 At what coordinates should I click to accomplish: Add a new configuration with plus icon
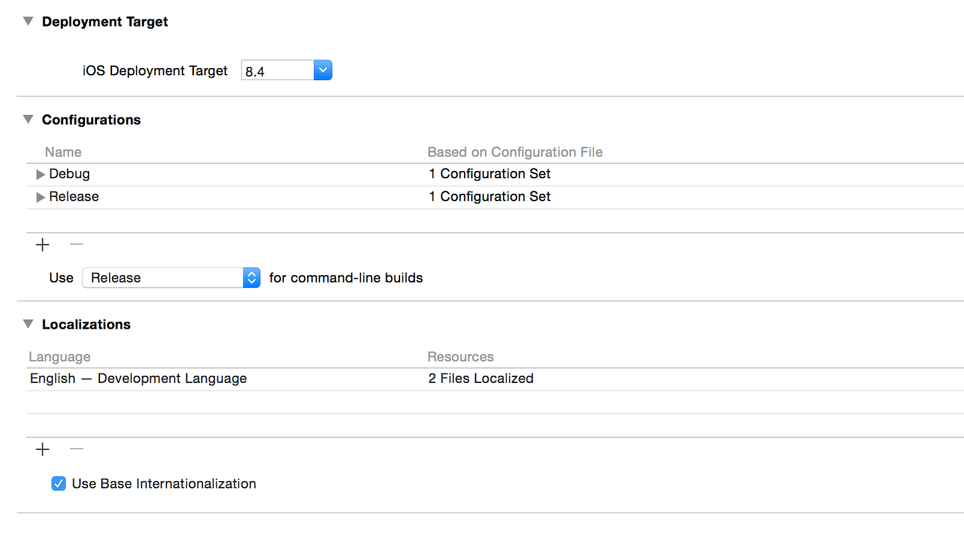[x=43, y=244]
